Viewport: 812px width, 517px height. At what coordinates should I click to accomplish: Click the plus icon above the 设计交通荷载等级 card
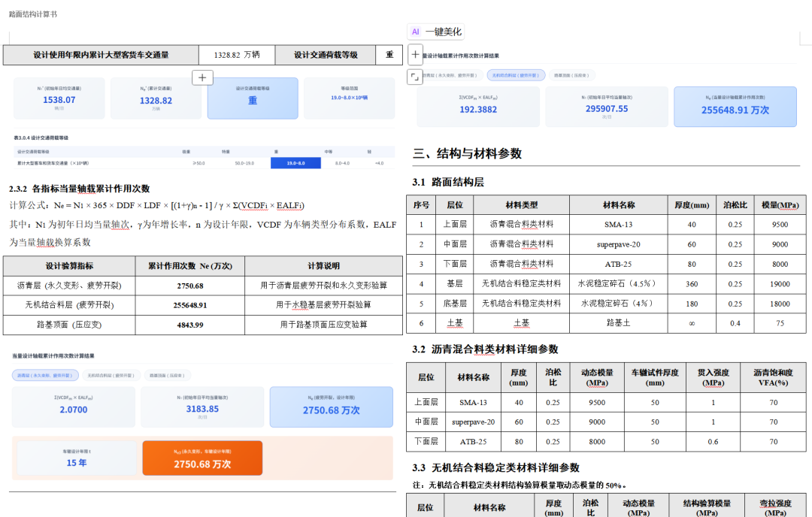(202, 77)
